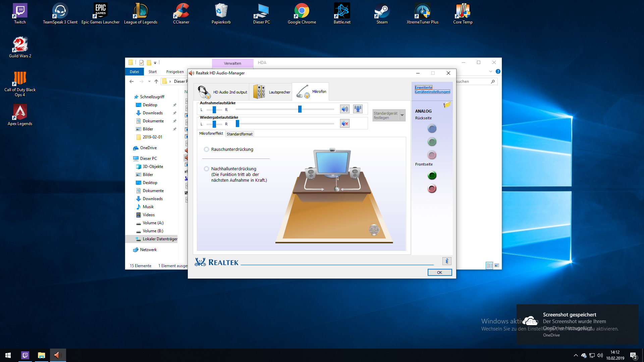
Task: Click the blue rear panel jack
Action: click(x=432, y=129)
